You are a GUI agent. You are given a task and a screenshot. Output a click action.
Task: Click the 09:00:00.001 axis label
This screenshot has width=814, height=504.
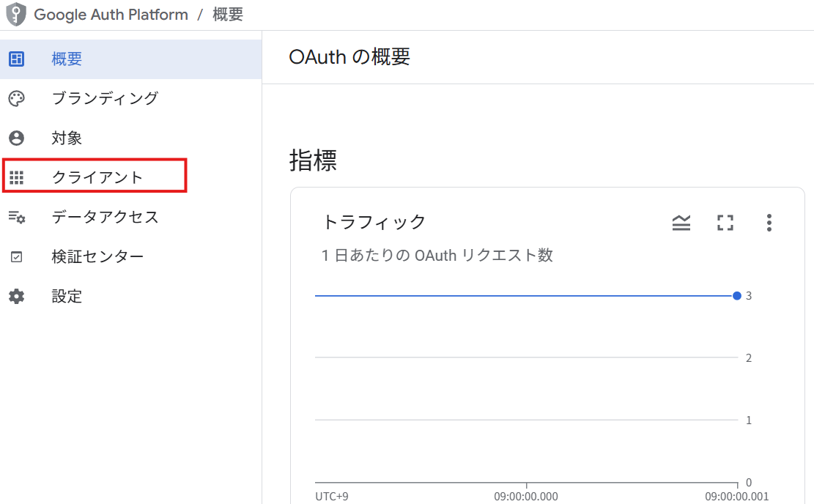click(736, 496)
